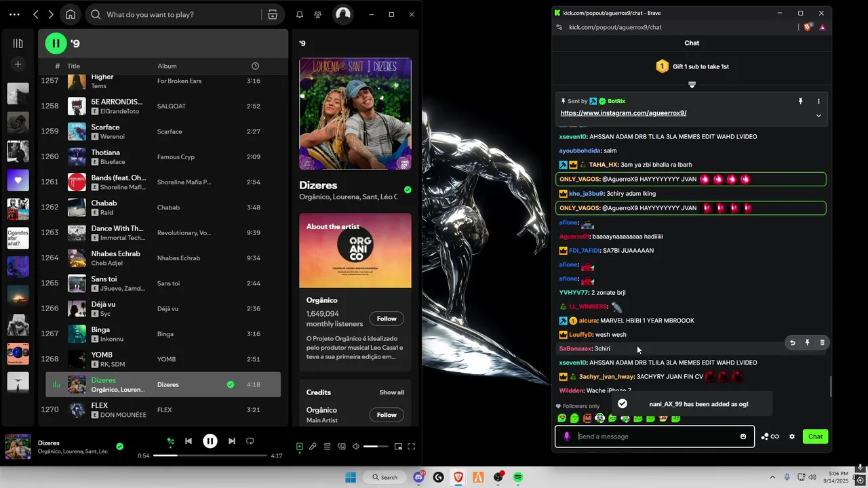Skip to the next track
The width and height of the screenshot is (868, 488).
[232, 441]
